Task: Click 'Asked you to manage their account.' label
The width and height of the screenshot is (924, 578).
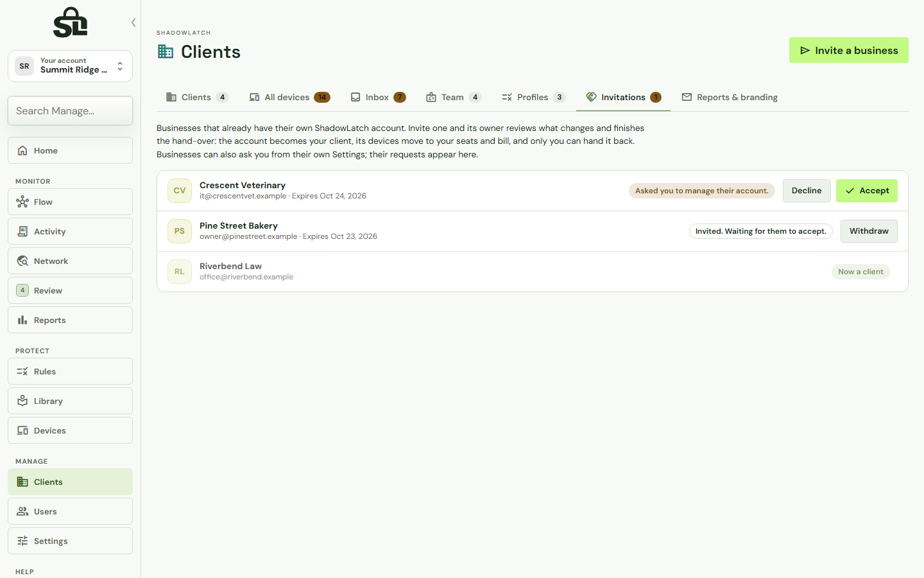Action: [702, 191]
